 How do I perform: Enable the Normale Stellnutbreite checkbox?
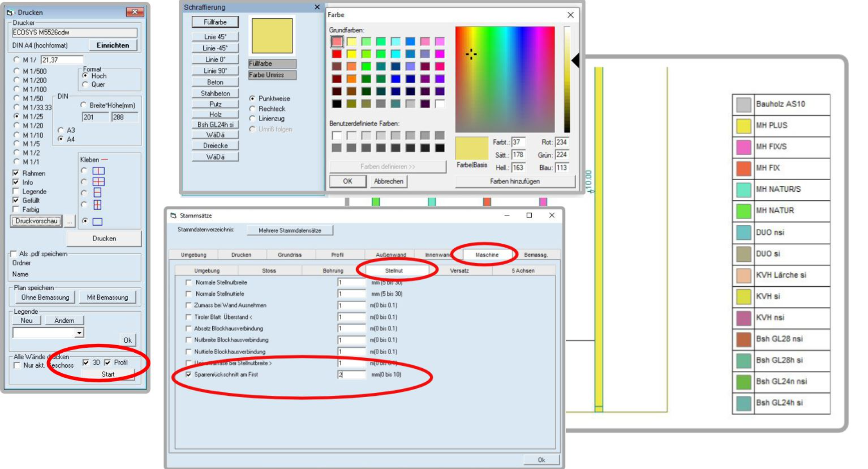[189, 282]
